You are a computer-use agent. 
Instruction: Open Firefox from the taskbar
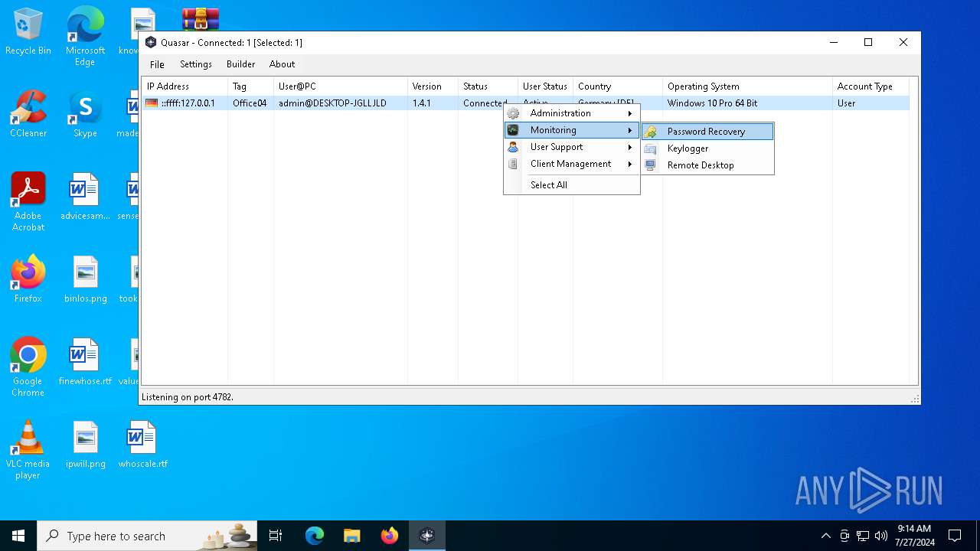[390, 536]
